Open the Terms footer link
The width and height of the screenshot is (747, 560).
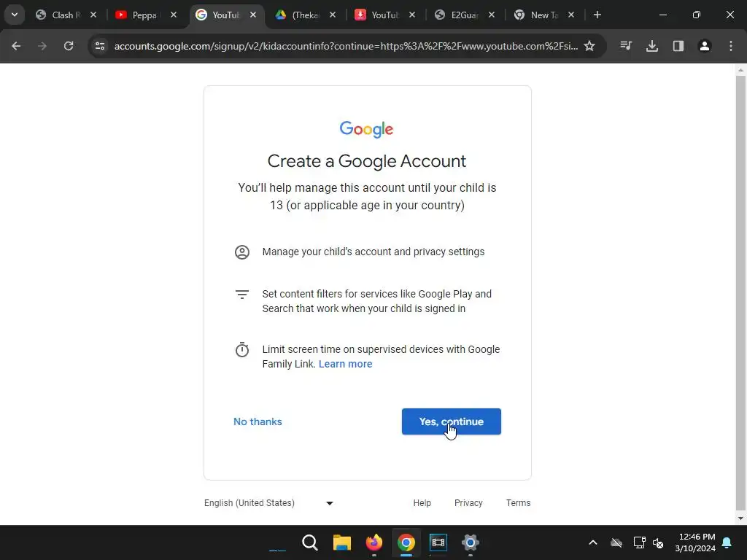pyautogui.click(x=519, y=503)
